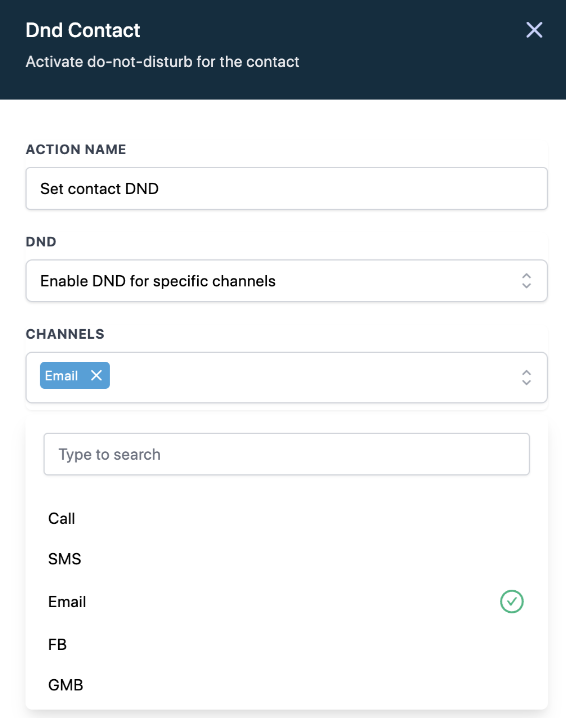Image resolution: width=566 pixels, height=718 pixels.
Task: Remove the Email channel tag
Action: [96, 375]
